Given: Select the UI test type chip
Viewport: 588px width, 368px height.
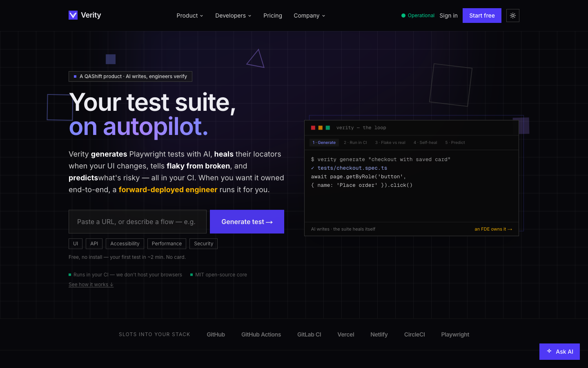Looking at the screenshot, I should click(76, 244).
